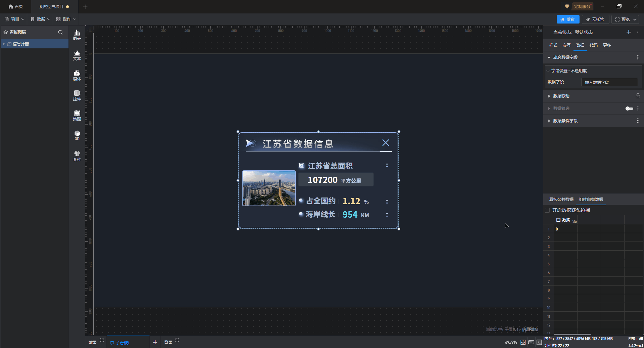
Task: Switch to the 样式 tab
Action: [x=553, y=45]
